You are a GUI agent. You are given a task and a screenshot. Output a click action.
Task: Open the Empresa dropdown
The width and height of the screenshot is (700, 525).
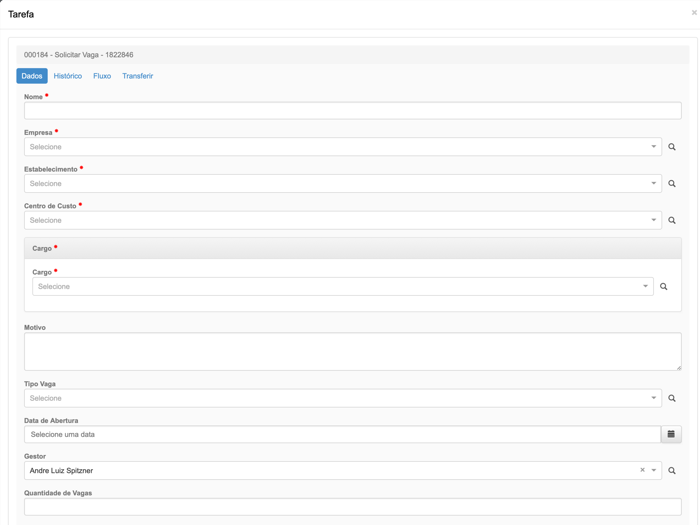click(x=343, y=147)
